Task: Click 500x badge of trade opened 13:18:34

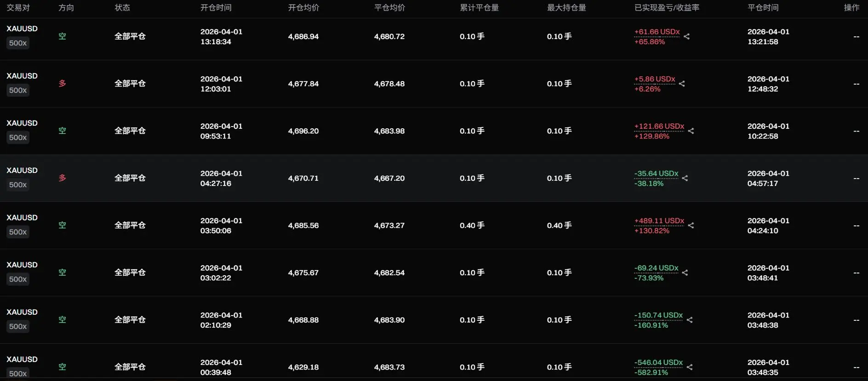Action: coord(18,43)
